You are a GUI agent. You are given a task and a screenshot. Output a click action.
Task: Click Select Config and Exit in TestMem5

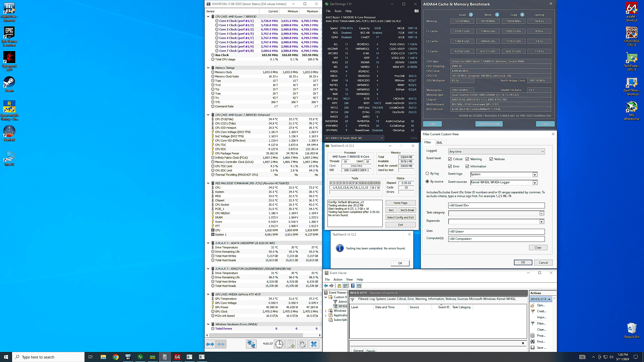pyautogui.click(x=400, y=217)
